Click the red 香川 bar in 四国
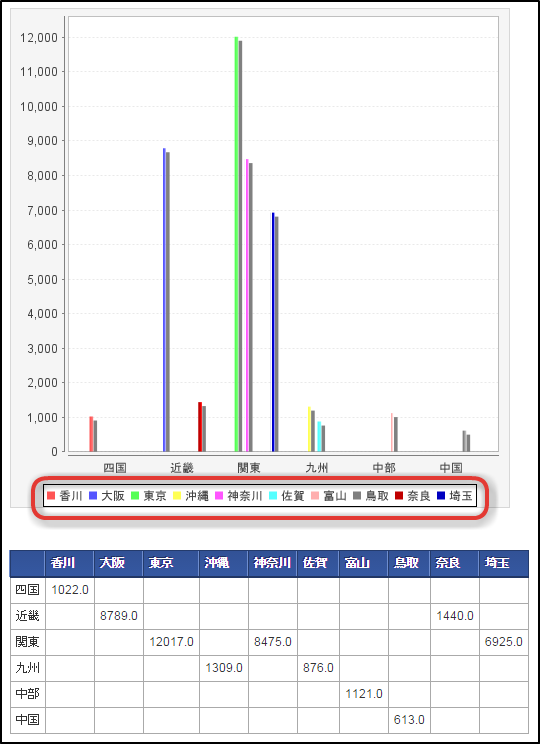This screenshot has width=540, height=744. click(92, 434)
